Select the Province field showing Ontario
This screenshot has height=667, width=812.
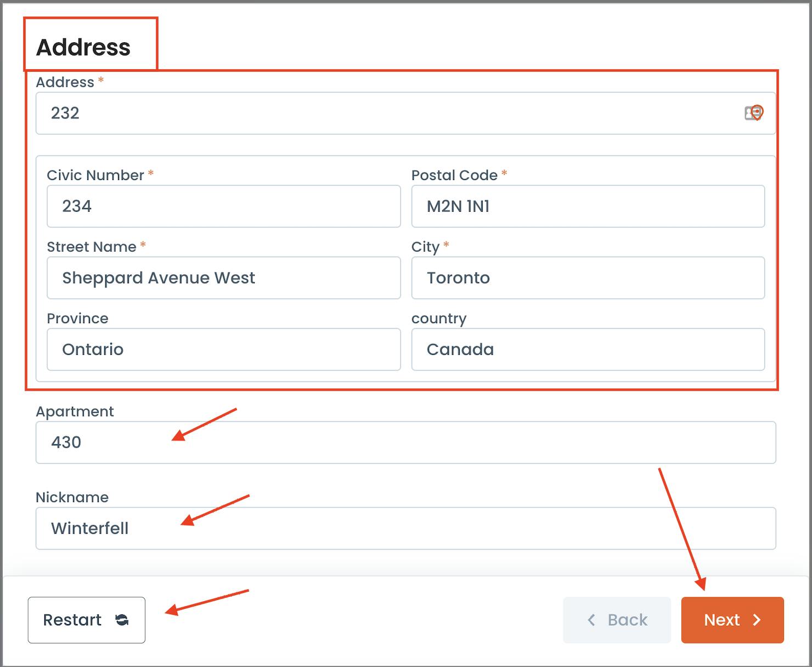(223, 349)
